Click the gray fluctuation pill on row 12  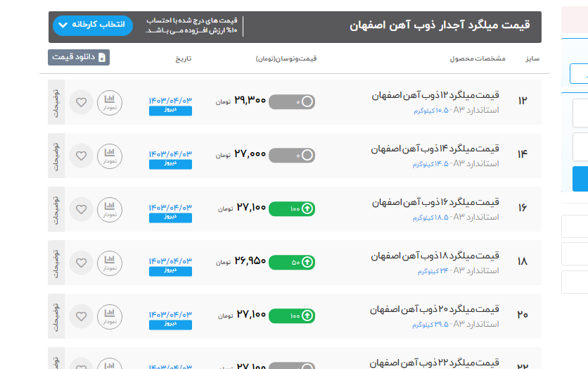click(x=292, y=102)
